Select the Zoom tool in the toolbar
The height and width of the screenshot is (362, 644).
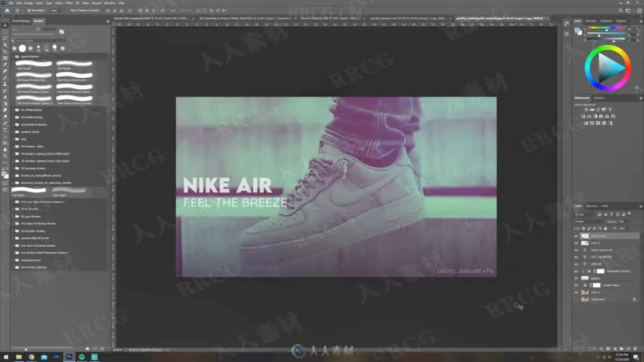[5, 156]
